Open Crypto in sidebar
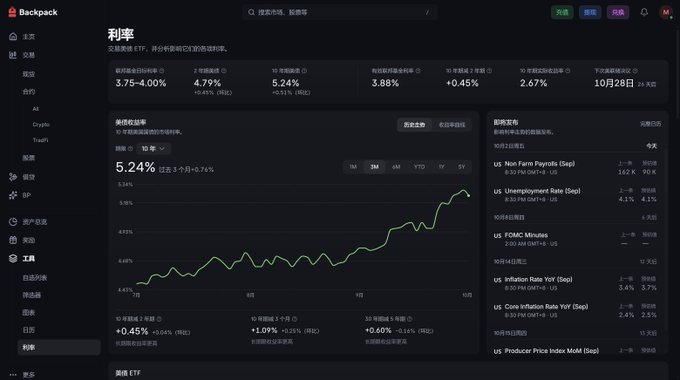 (x=41, y=124)
